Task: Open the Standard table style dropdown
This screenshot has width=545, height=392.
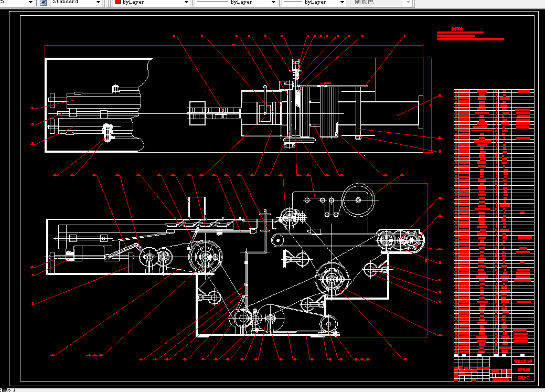Action: pos(77,3)
